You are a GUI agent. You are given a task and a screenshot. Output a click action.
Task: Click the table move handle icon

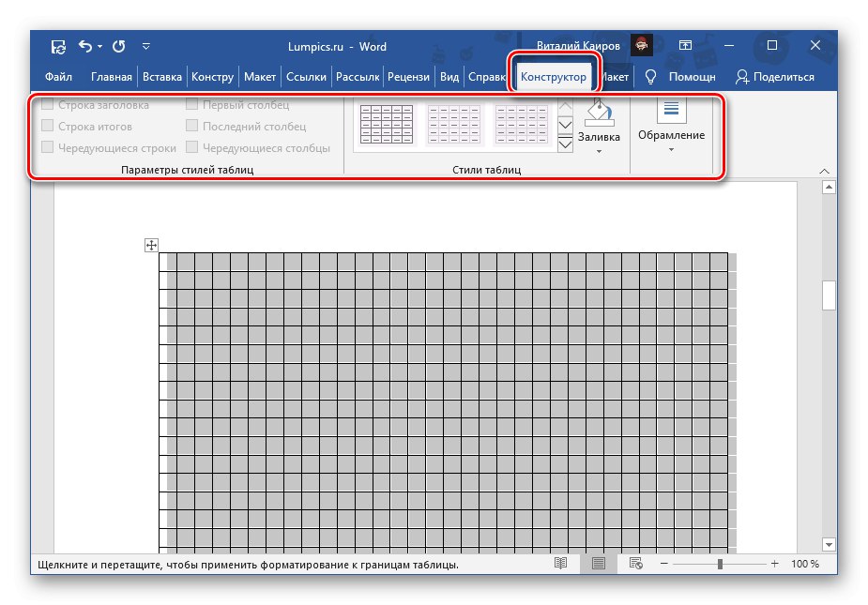151,245
